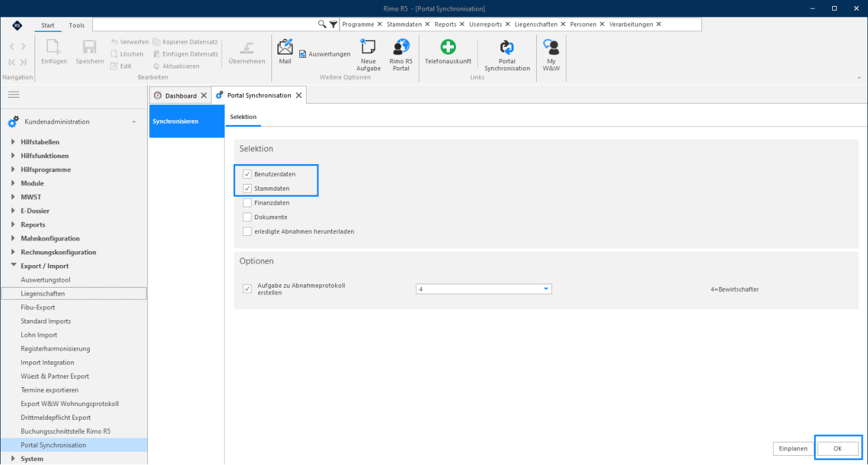Collapse the ribbon with the small arrow

(859, 78)
